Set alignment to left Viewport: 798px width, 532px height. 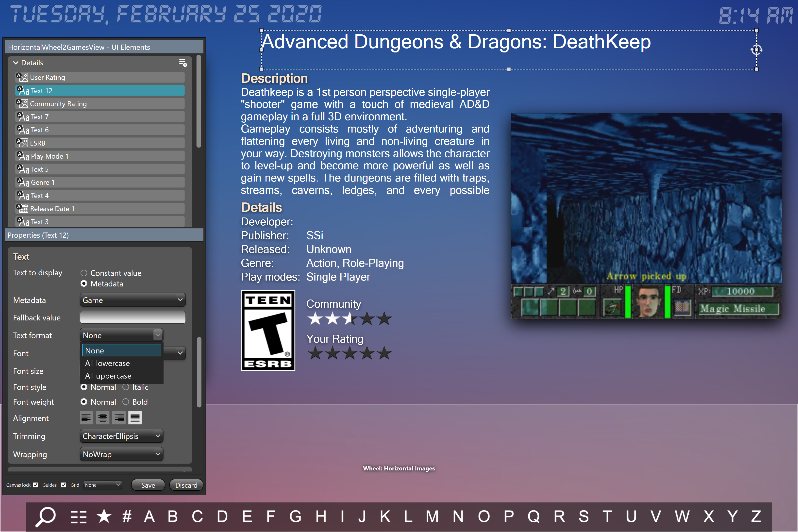[x=86, y=418]
